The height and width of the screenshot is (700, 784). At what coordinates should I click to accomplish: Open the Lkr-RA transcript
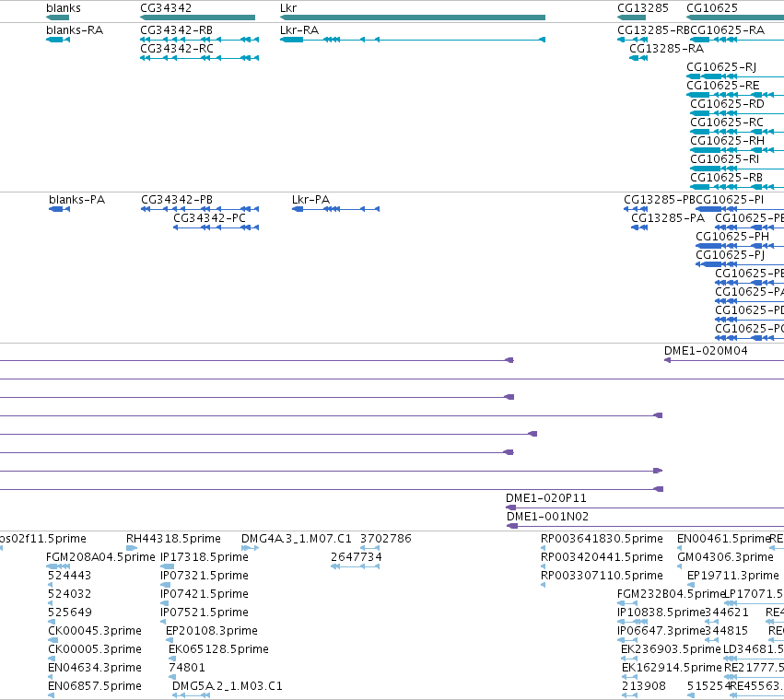413,40
